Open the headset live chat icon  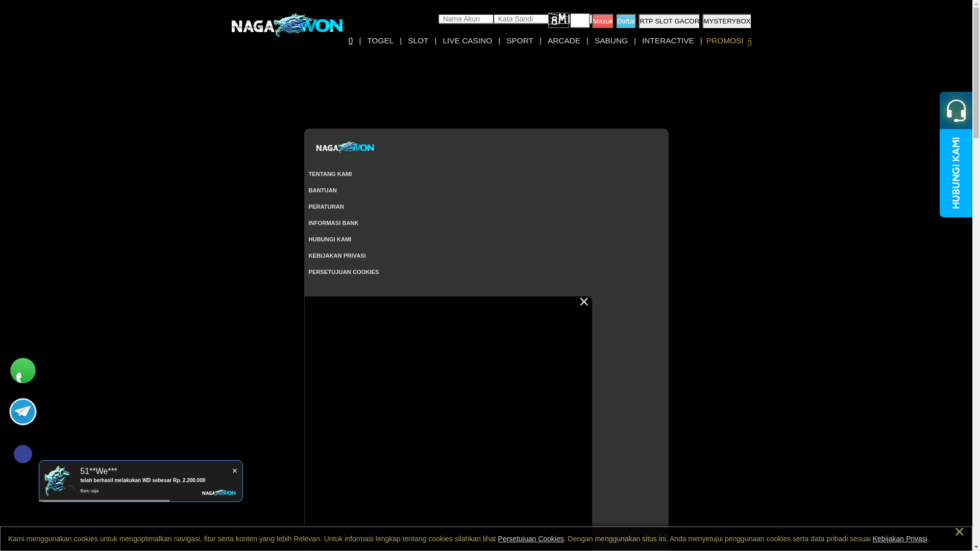(x=956, y=110)
